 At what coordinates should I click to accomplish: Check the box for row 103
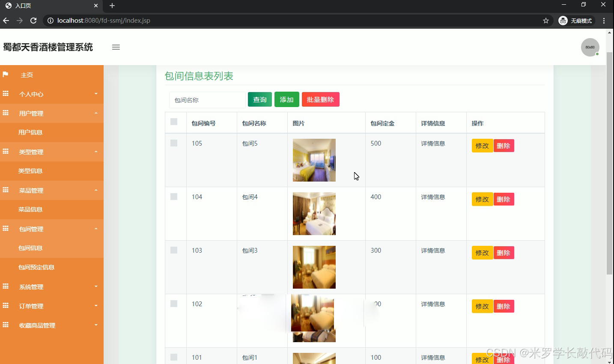pos(174,250)
